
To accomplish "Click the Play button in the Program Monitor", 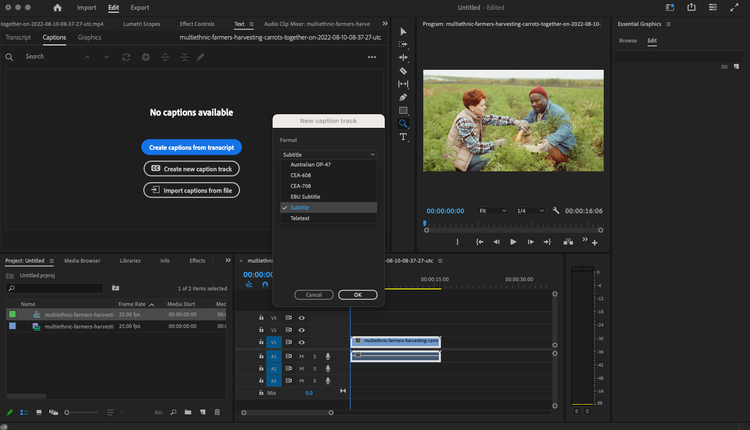I will [x=513, y=242].
